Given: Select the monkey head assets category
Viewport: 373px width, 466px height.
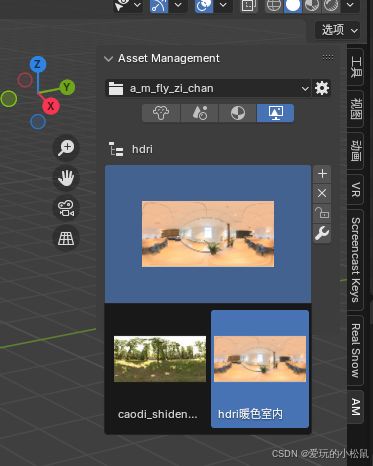Looking at the screenshot, I should [161, 113].
